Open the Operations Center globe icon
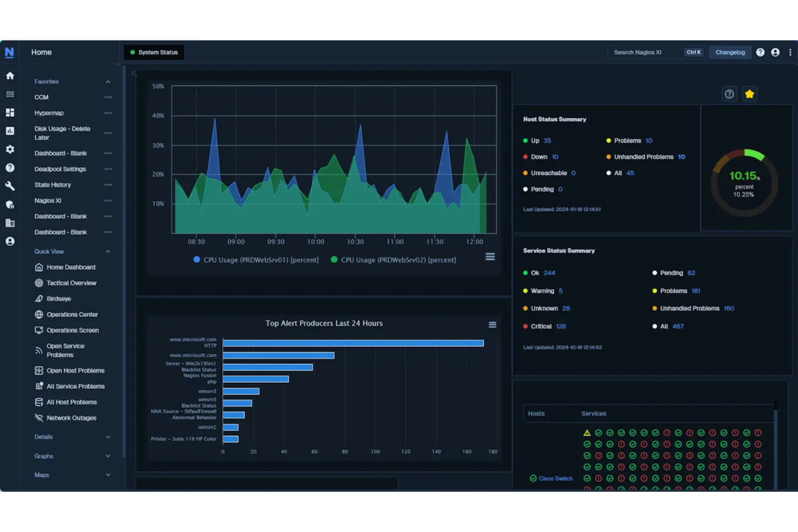Image resolution: width=798 pixels, height=532 pixels. [38, 314]
